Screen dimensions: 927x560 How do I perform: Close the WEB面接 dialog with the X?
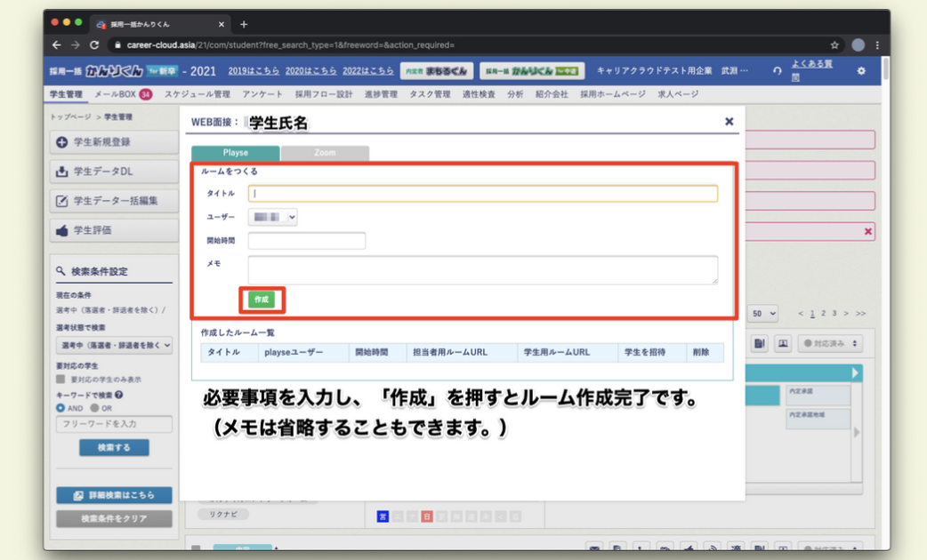[729, 121]
